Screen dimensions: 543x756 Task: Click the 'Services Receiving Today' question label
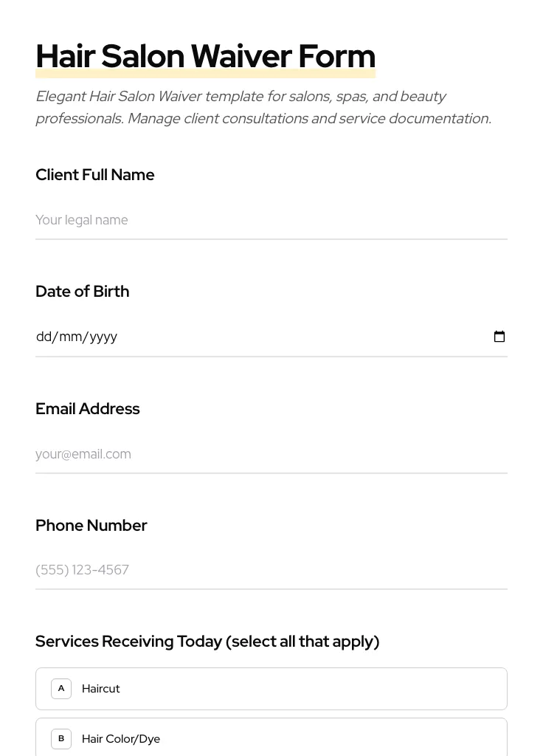pyautogui.click(x=207, y=642)
